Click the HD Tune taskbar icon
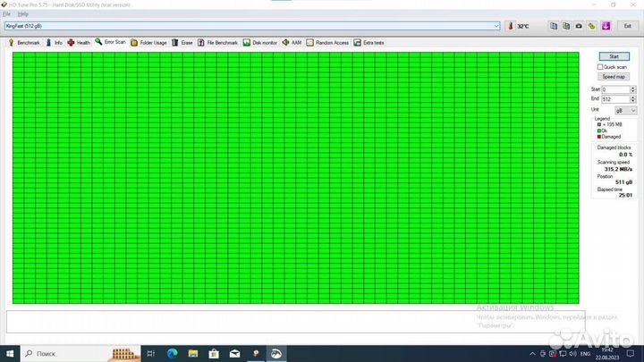This screenshot has width=644, height=362. (256, 353)
